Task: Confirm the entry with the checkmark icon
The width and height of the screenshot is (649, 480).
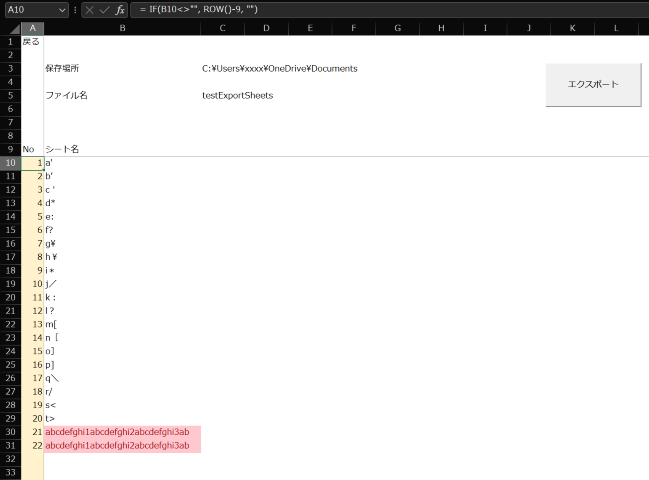Action: (x=104, y=10)
